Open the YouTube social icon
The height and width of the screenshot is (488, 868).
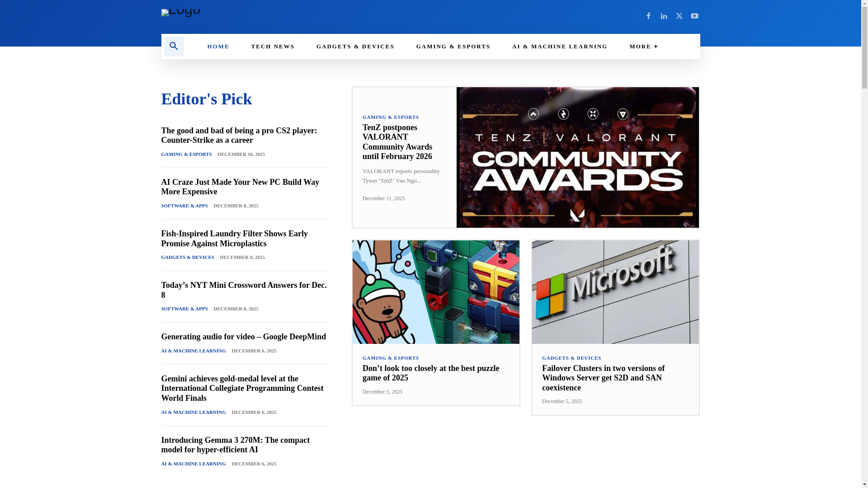click(x=694, y=16)
